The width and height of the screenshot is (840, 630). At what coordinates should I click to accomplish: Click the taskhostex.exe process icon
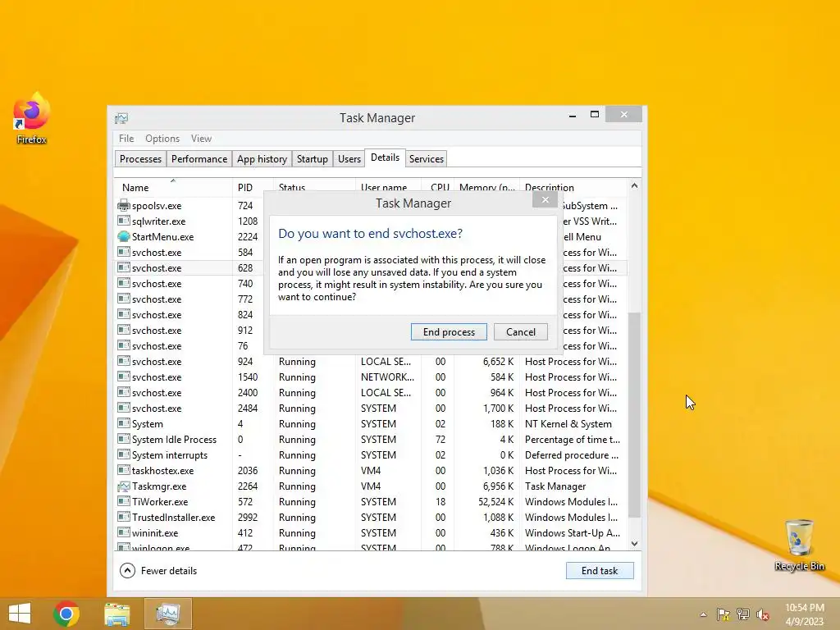coord(124,470)
